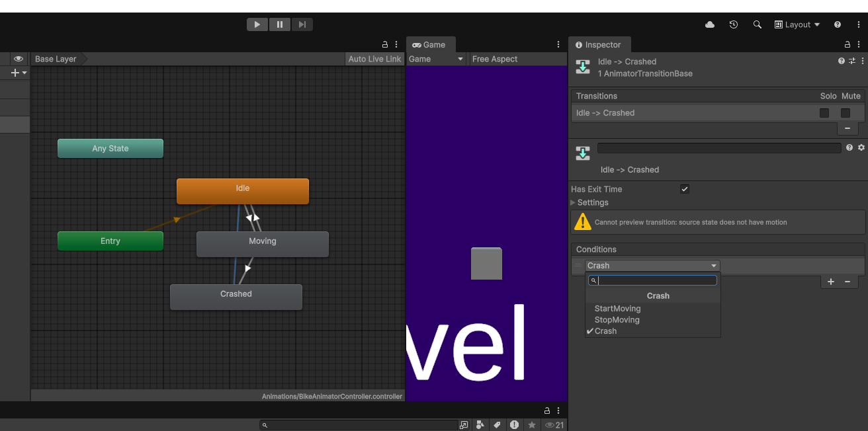Image resolution: width=868 pixels, height=431 pixels.
Task: Disable the Has Exit Time checkbox
Action: 684,189
